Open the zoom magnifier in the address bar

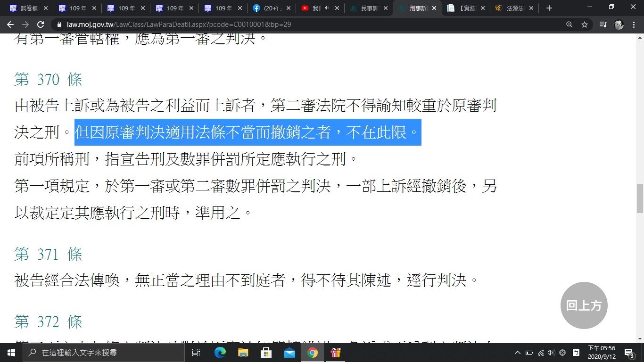(570, 25)
